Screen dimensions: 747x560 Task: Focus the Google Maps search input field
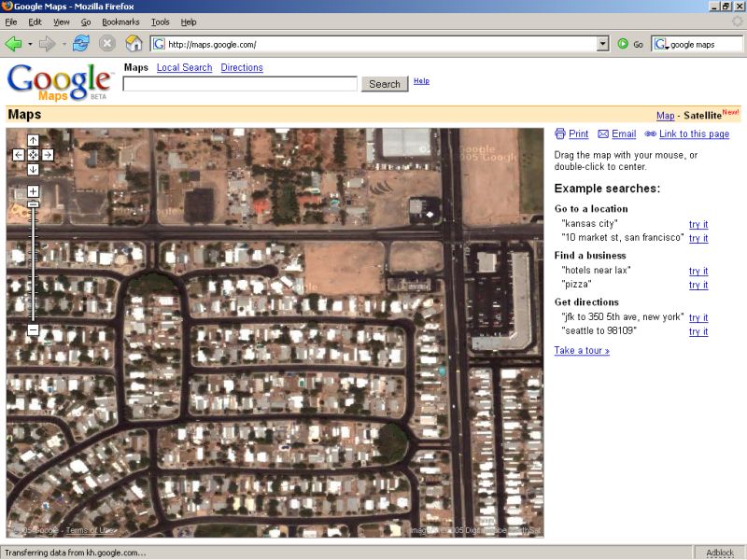click(240, 84)
